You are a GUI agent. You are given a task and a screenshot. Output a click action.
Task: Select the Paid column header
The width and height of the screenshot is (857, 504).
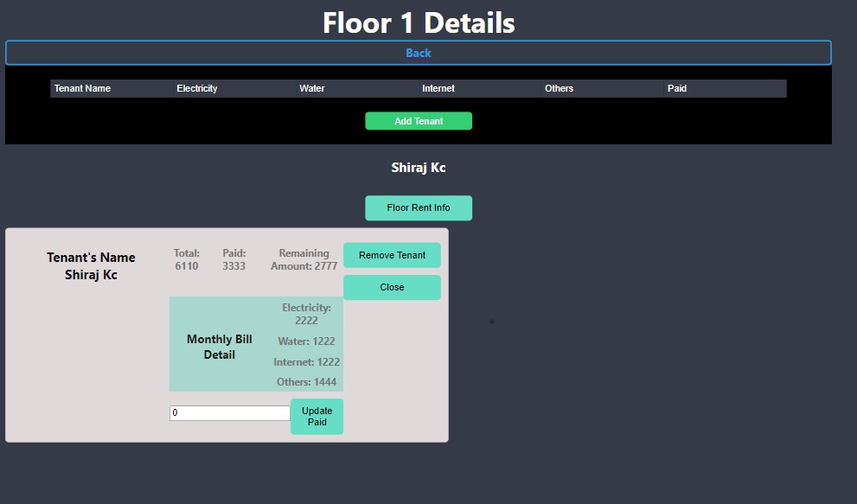click(677, 87)
